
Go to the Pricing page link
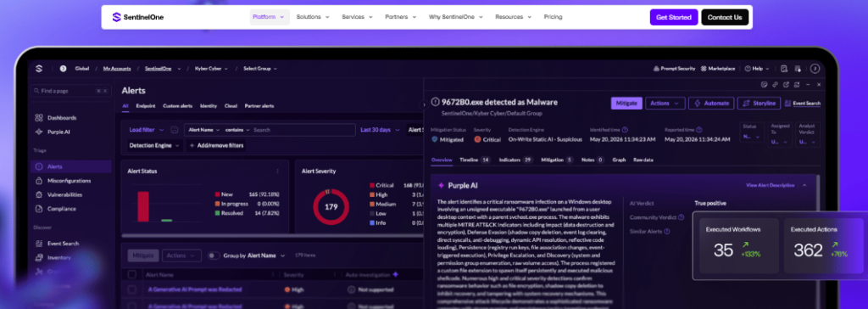tap(553, 17)
